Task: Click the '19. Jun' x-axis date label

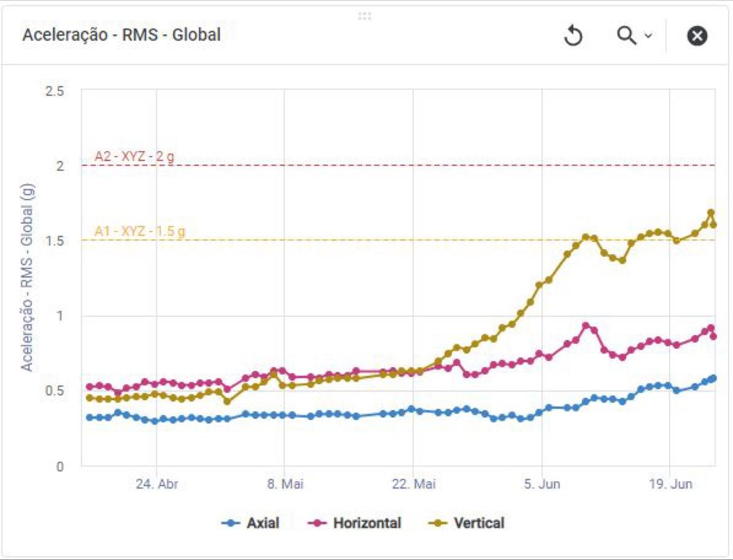Action: click(670, 484)
